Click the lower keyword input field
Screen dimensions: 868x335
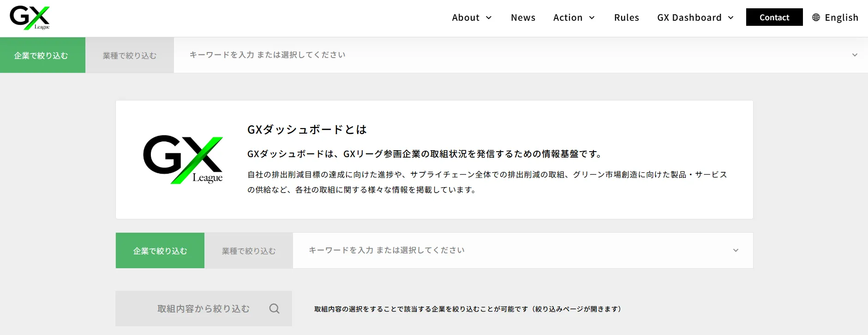523,250
